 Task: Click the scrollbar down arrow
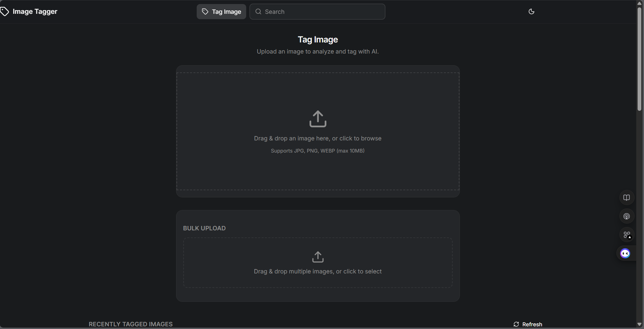[x=639, y=324]
